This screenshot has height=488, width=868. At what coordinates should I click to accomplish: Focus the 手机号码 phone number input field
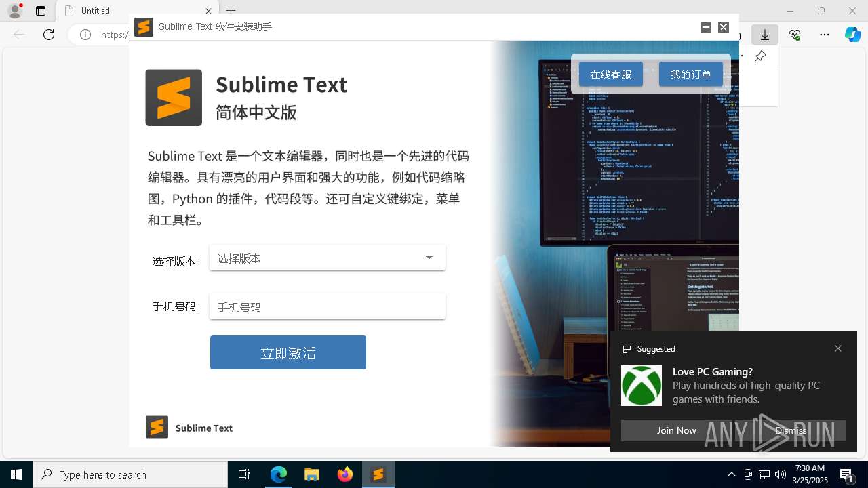pos(327,307)
